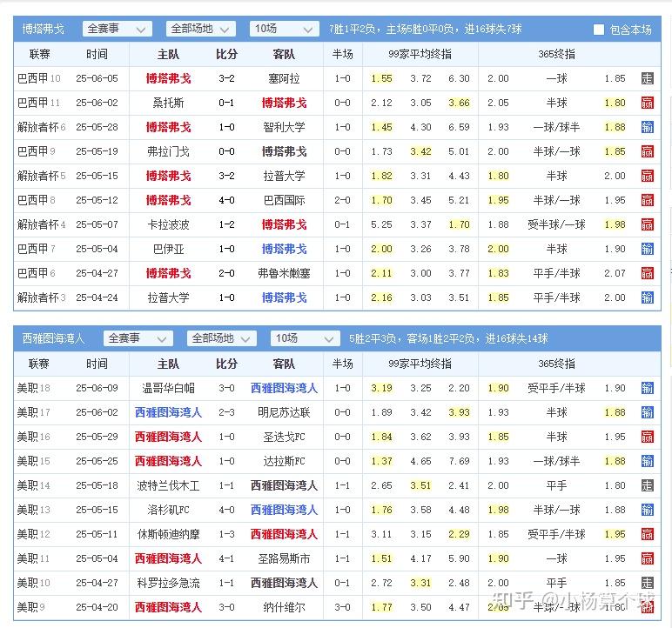This screenshot has width=672, height=628.
Task: Open 达拉斯FC team link
Action: pos(284,461)
